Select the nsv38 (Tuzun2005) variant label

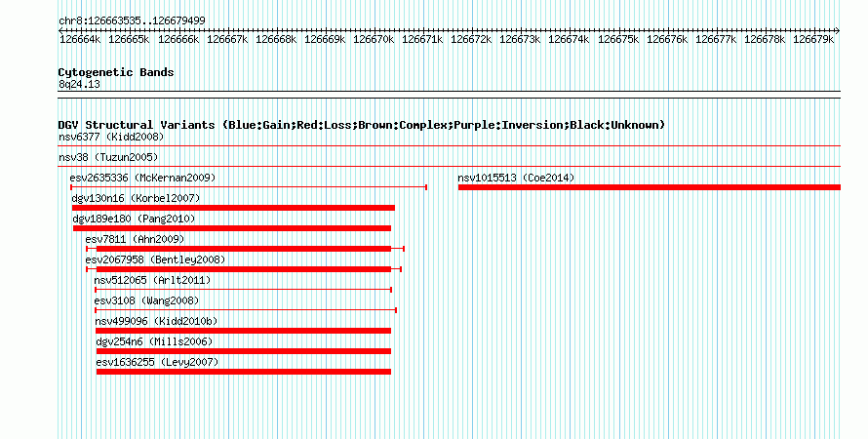point(108,157)
